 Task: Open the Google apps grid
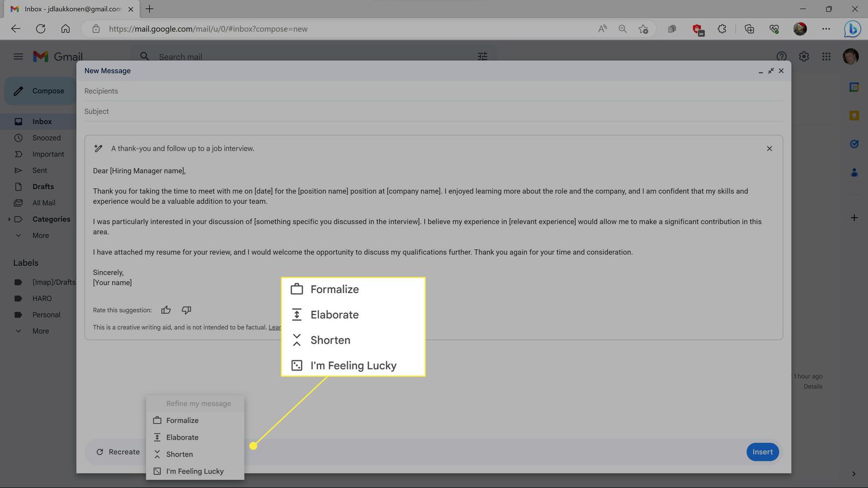click(x=826, y=57)
